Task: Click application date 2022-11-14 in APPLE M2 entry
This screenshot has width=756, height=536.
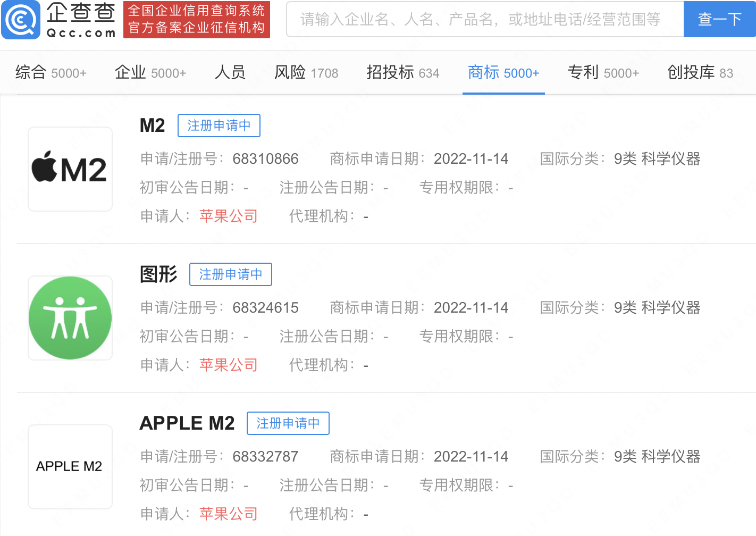Action: coord(471,457)
